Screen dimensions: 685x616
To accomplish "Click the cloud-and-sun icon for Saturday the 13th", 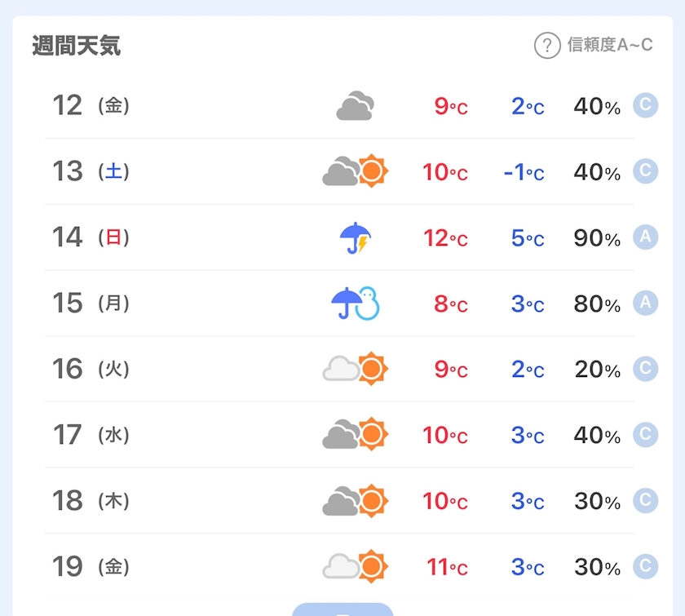I will click(356, 171).
